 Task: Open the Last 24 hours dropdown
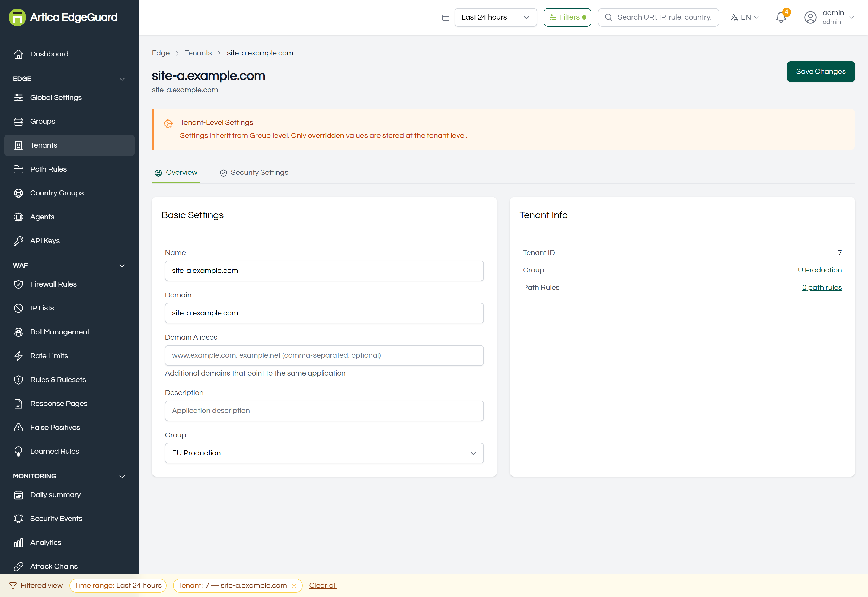coord(495,17)
